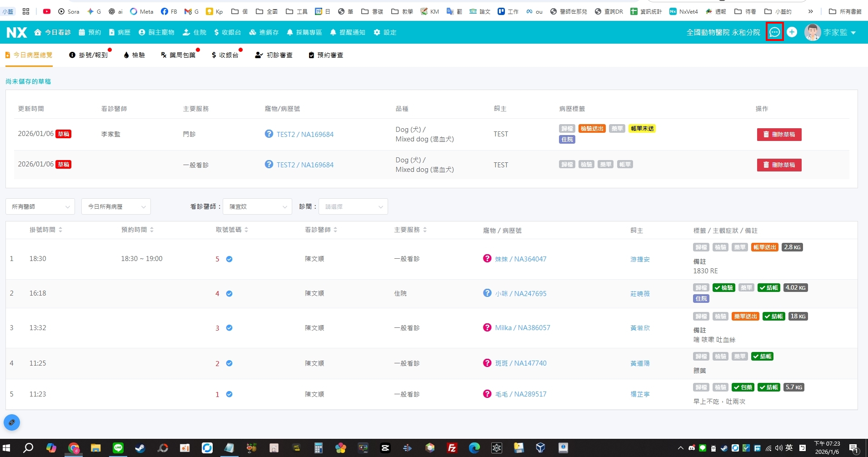Click the floating paperclip icon at bottom-left

click(12, 422)
